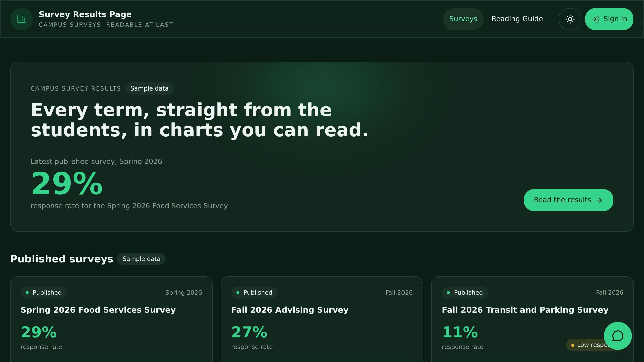Click the Read the results button
Image resolution: width=644 pixels, height=362 pixels.
568,200
